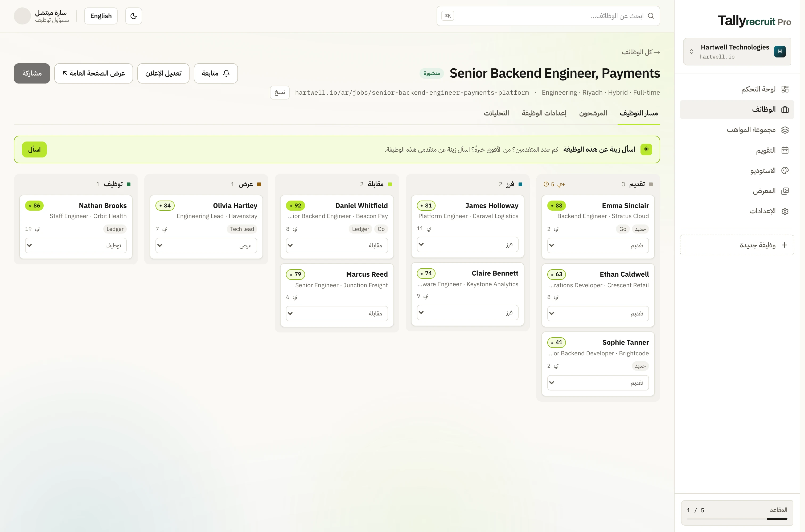The image size is (805, 532).
Task: Open stage dropdown on Emma Sinclair's card
Action: coord(598,245)
